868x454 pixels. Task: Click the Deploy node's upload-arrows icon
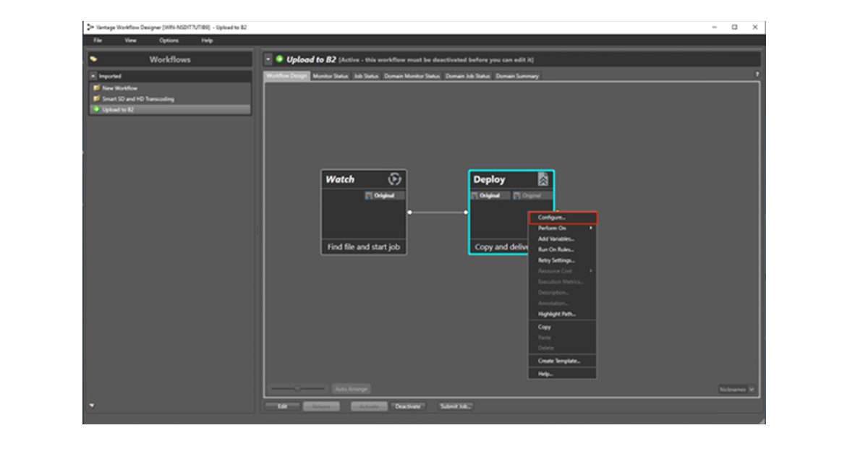tap(542, 179)
